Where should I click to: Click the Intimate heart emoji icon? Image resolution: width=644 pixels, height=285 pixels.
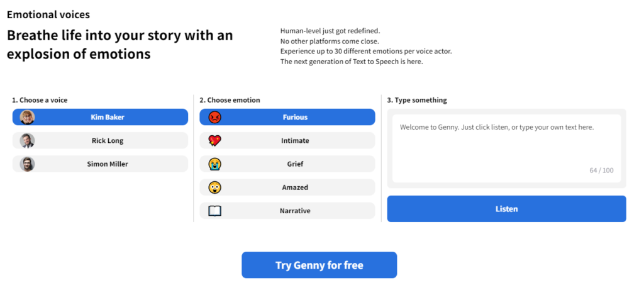pyautogui.click(x=215, y=140)
